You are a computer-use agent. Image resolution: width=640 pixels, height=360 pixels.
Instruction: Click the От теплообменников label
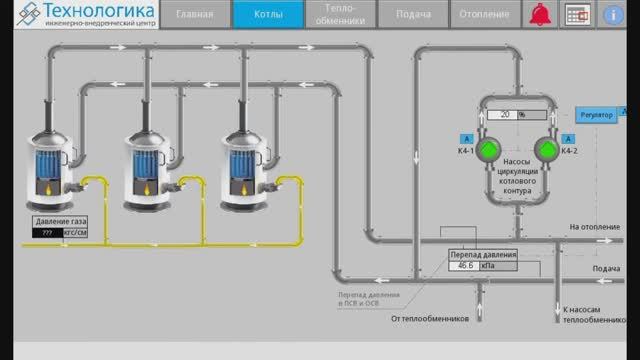pos(430,319)
